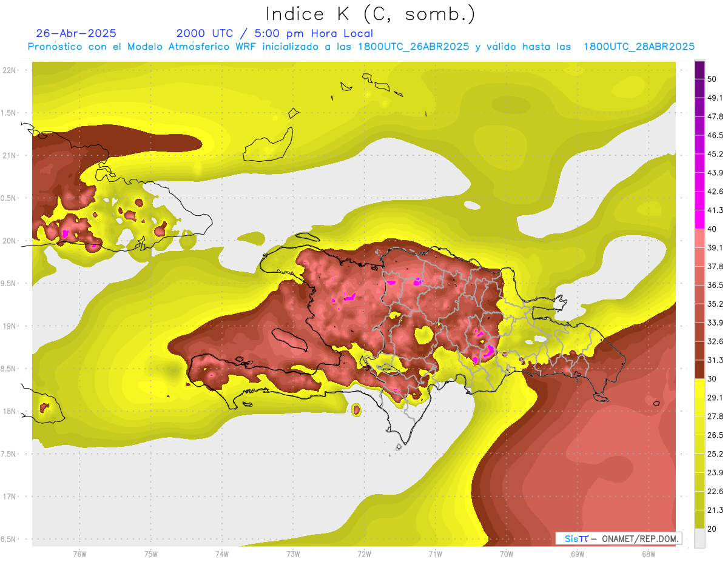Click the "70W" longitude axis label
This screenshot has width=728, height=562.
pos(507,554)
